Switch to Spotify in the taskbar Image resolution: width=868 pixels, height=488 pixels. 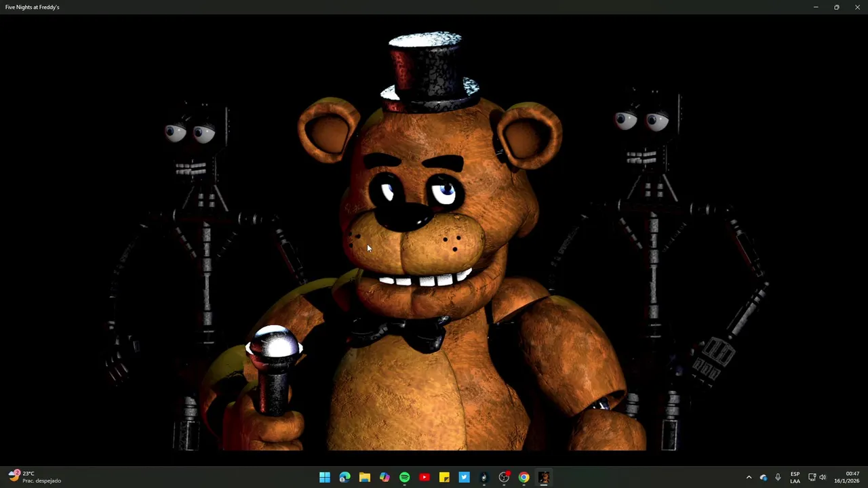[x=405, y=477]
